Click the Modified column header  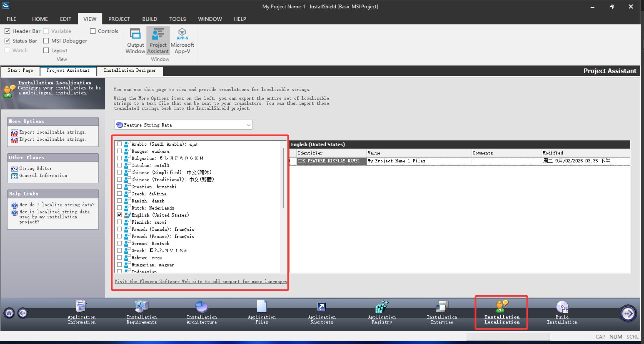coord(586,153)
